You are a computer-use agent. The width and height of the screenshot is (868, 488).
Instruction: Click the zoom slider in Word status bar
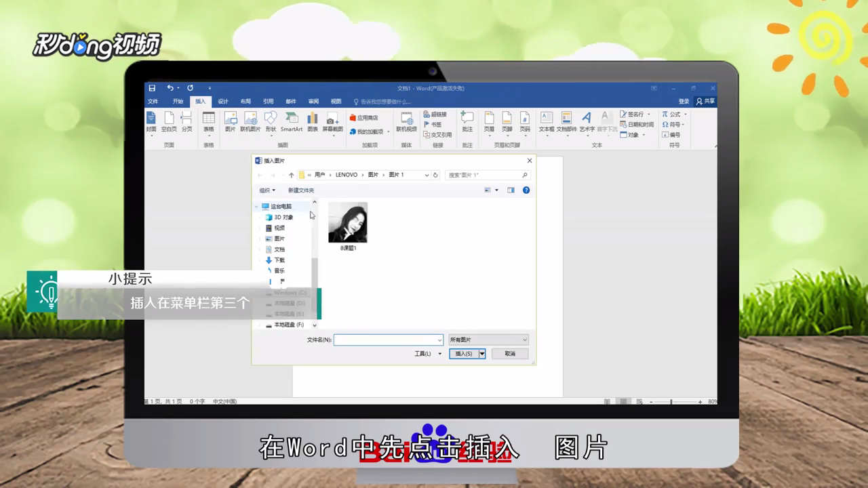(x=671, y=402)
